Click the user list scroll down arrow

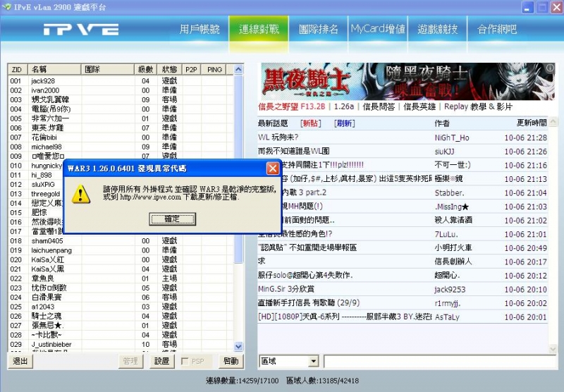[x=238, y=346]
